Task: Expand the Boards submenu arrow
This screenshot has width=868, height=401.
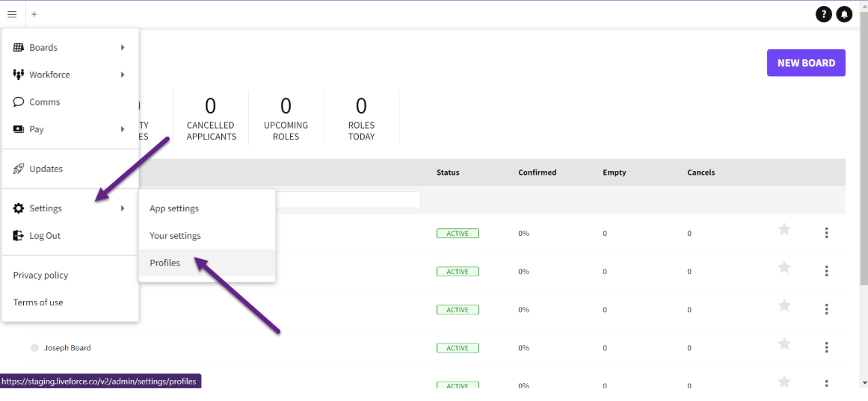Action: click(x=123, y=48)
